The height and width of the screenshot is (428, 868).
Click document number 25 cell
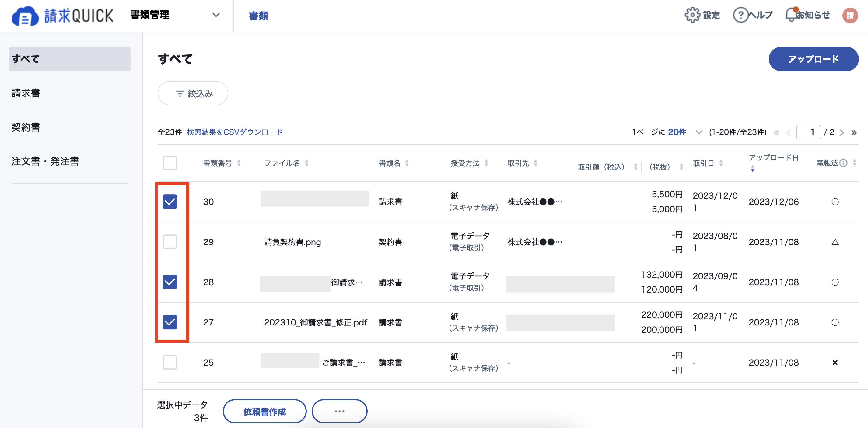[208, 363]
